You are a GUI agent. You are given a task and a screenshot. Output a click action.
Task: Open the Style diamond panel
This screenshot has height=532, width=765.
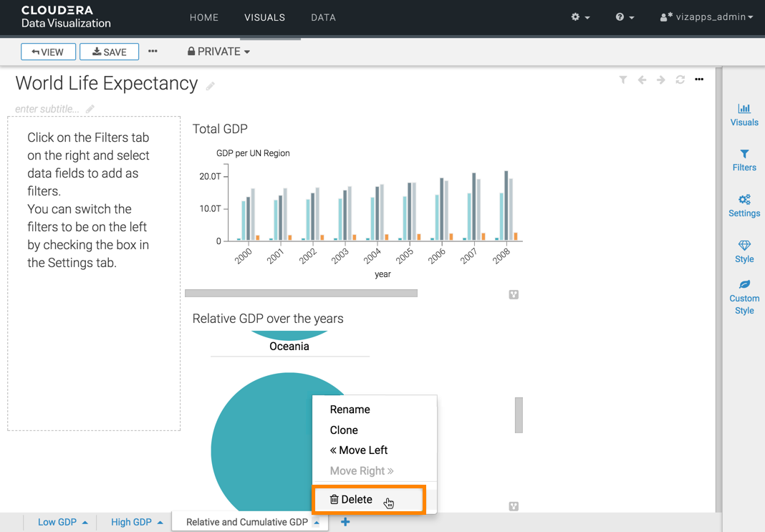(x=744, y=251)
